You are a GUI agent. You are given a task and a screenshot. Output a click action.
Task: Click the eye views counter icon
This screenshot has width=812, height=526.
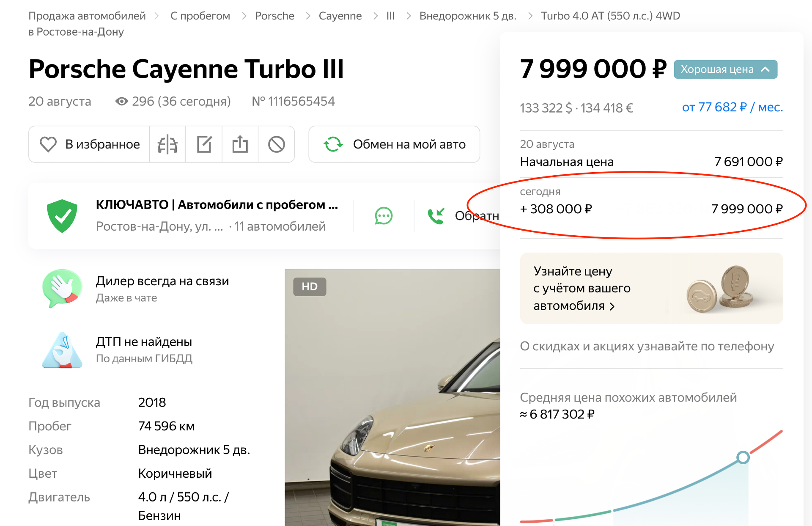(122, 102)
